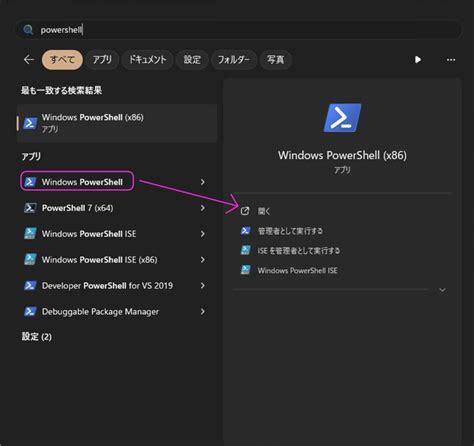474x446 pixels.
Task: Click the powershell search input field
Action: [x=238, y=30]
